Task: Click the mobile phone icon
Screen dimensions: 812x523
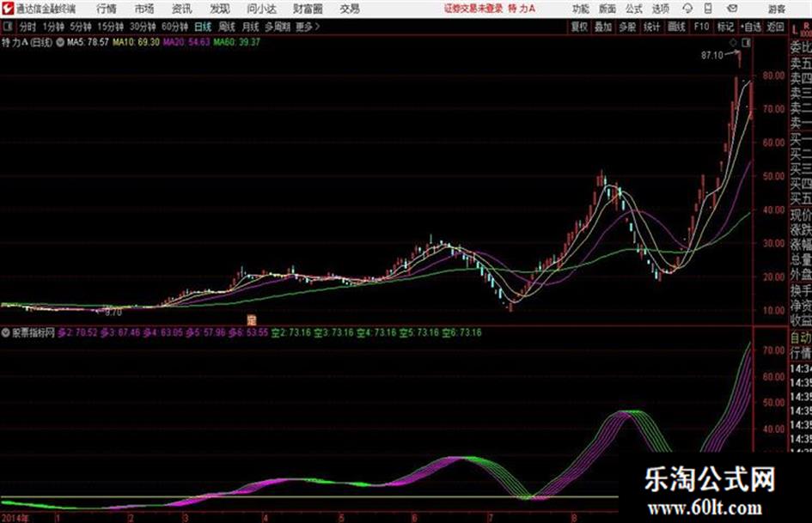Action: pyautogui.click(x=708, y=9)
